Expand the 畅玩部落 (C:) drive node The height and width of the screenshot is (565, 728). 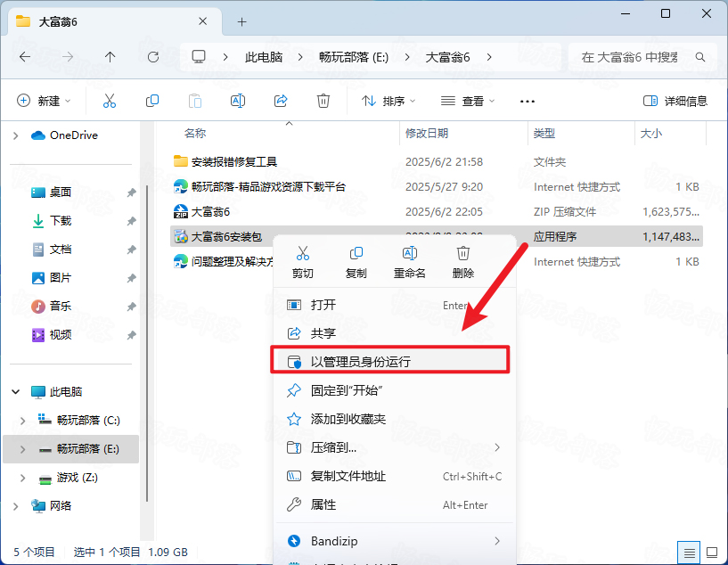click(x=23, y=421)
